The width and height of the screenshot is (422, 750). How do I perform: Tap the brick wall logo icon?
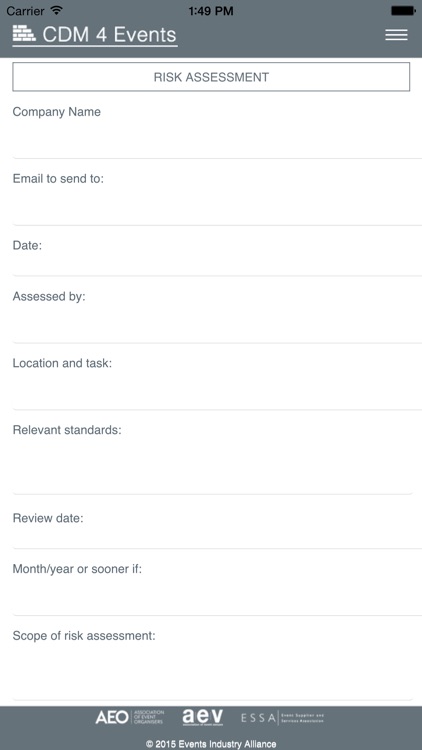coord(24,33)
